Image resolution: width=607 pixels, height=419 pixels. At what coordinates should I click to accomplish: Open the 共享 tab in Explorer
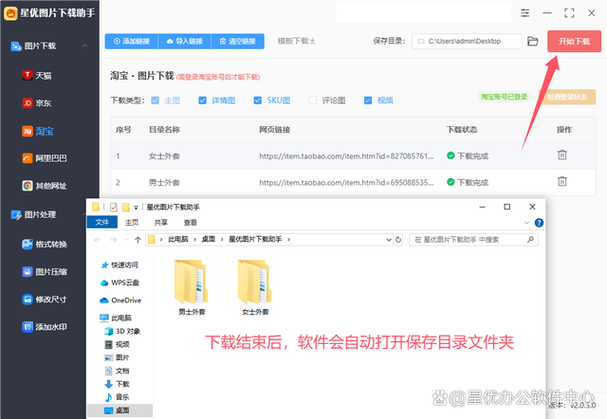(x=161, y=223)
